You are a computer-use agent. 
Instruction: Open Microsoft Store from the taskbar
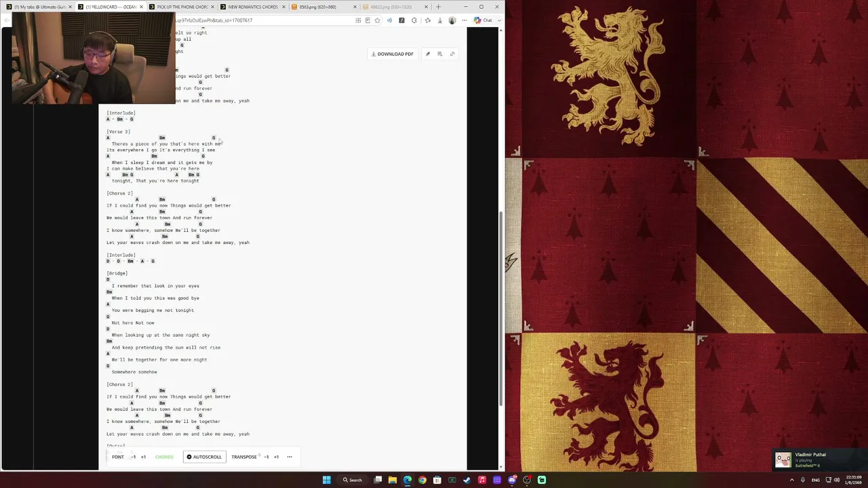point(437,480)
